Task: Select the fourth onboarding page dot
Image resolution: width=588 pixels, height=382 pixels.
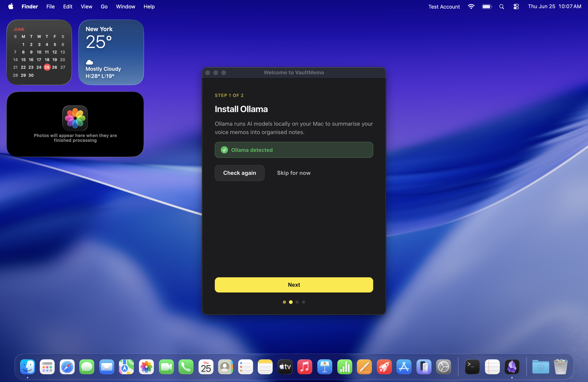Action: point(303,302)
